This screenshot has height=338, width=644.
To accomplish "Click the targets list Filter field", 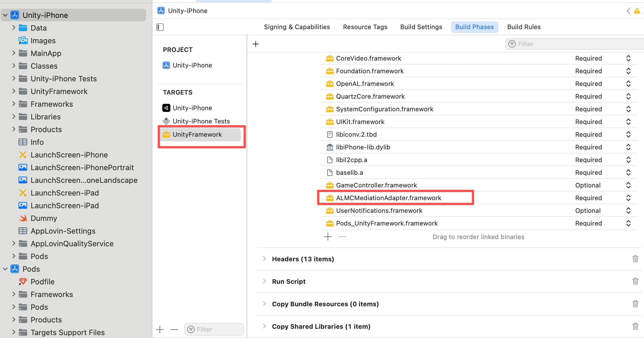I will point(214,329).
